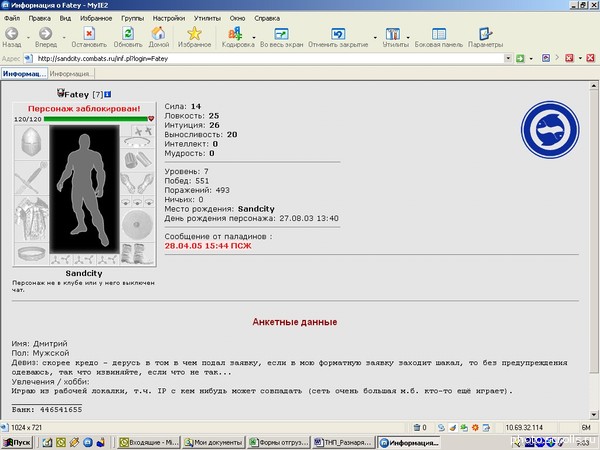600x450 pixels.
Task: Click the Pisces zodiac emblem
Action: [x=550, y=130]
